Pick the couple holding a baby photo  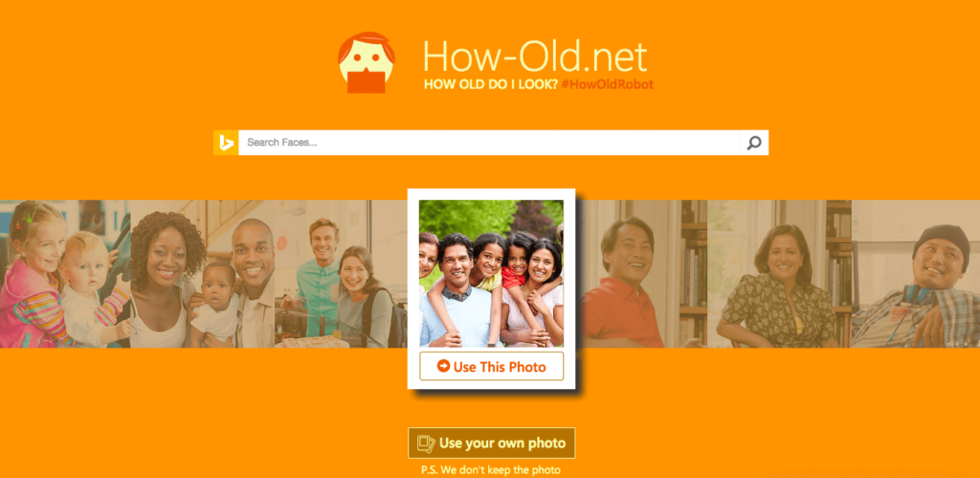tap(203, 273)
